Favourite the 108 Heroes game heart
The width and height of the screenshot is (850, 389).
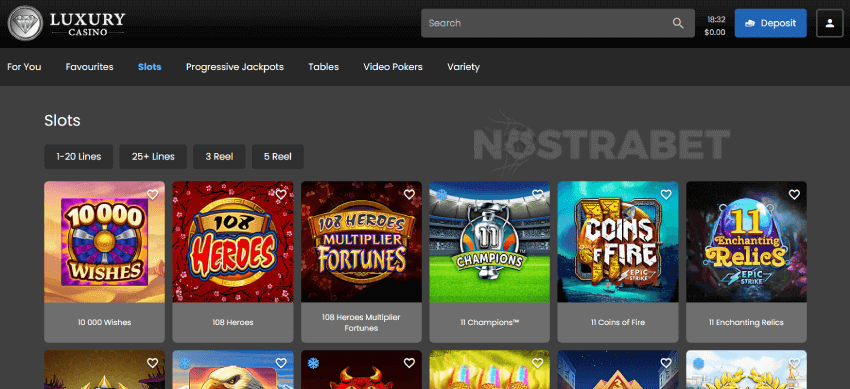(281, 194)
